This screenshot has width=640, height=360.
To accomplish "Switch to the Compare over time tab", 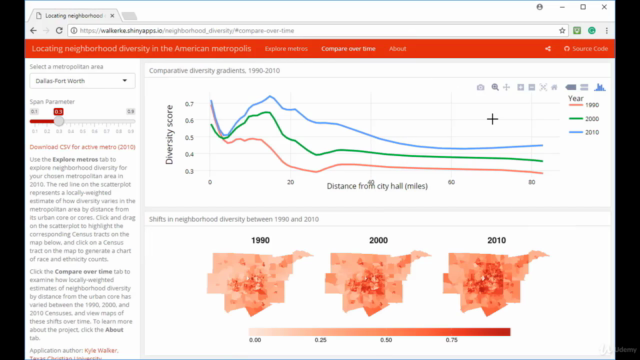I will pos(348,49).
